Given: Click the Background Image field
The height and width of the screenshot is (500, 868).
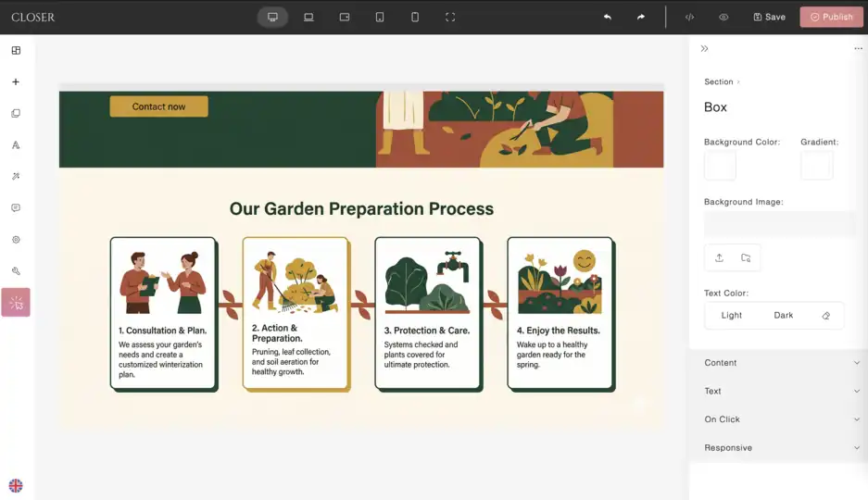Looking at the screenshot, I should click(779, 224).
